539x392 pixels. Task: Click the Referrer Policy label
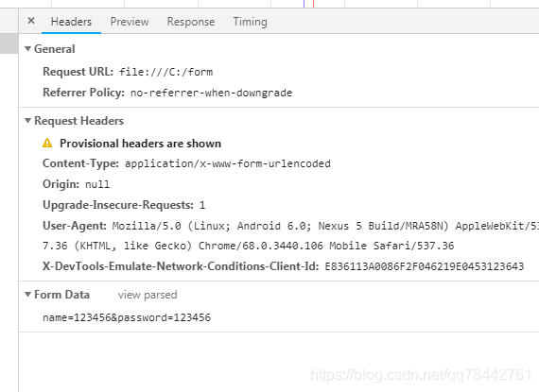[x=83, y=93]
